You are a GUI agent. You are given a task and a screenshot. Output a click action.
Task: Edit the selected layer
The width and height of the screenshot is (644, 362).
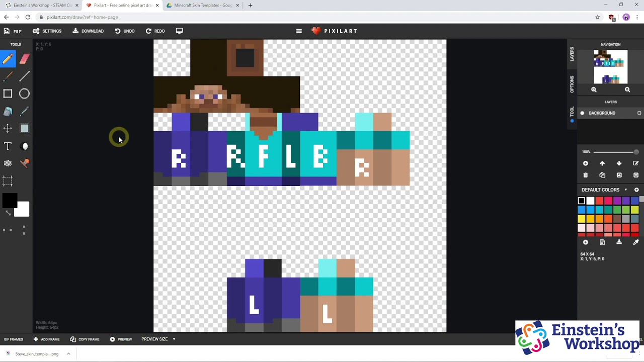click(x=636, y=163)
